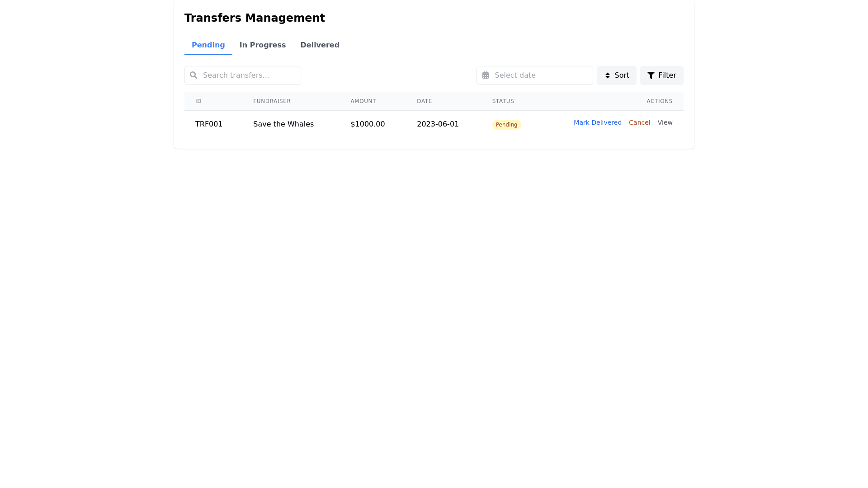This screenshot has width=868, height=488.
Task: Click the Amount column header
Action: [363, 101]
